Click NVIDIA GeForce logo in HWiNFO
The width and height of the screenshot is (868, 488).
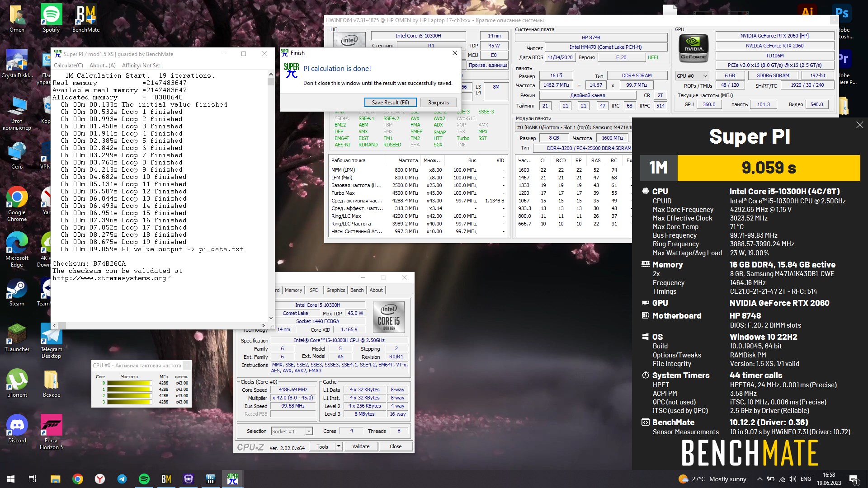693,48
